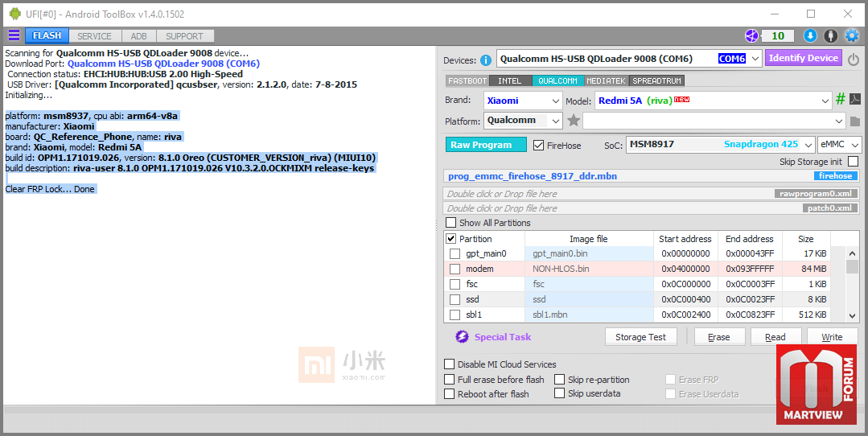Click the blue info icon beside Devices
The width and height of the screenshot is (868, 436).
485,60
